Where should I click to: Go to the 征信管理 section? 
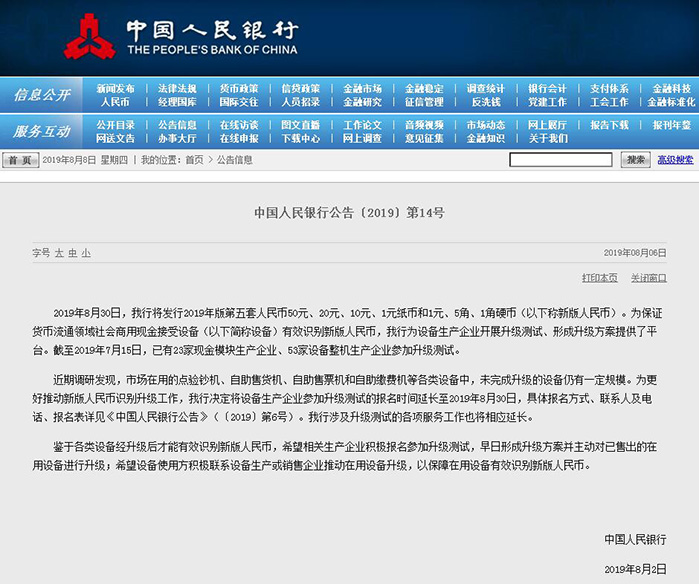424,102
